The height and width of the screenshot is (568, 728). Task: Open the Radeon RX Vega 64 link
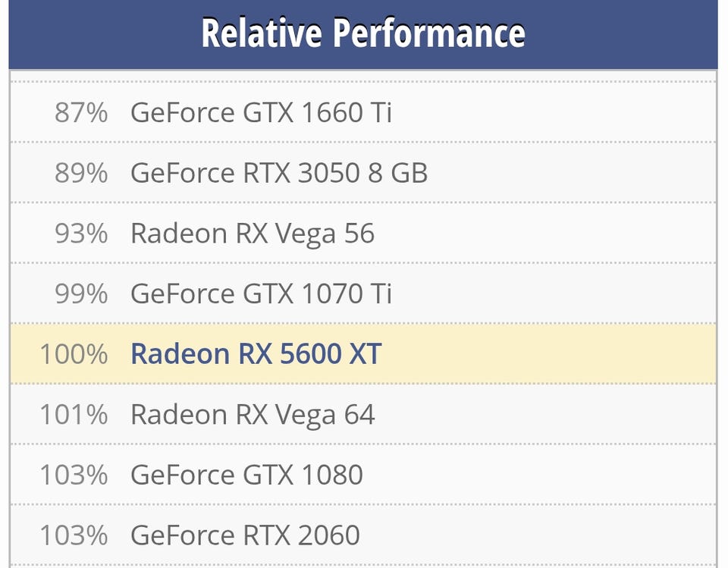click(253, 415)
